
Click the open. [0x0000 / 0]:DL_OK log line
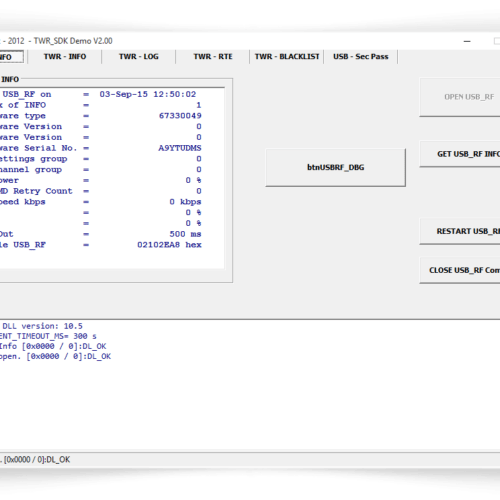[x=55, y=356]
